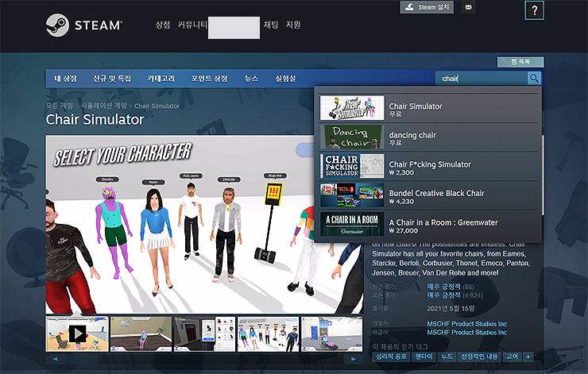Open the 상점 menu in header

[163, 25]
